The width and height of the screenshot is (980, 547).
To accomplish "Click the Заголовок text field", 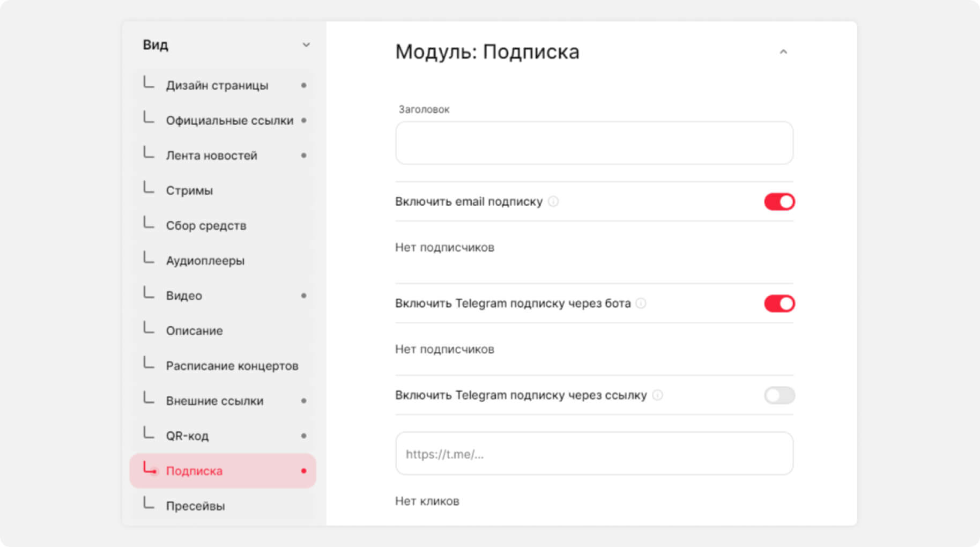I will [x=594, y=143].
